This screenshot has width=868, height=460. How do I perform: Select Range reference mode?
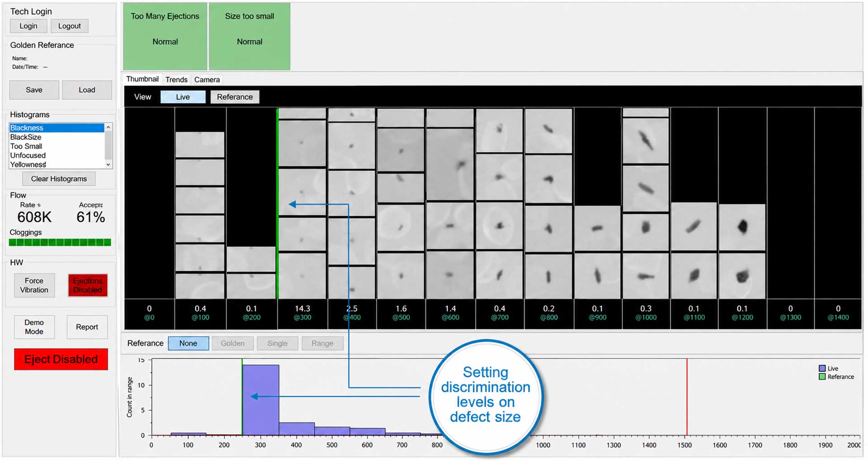point(322,343)
